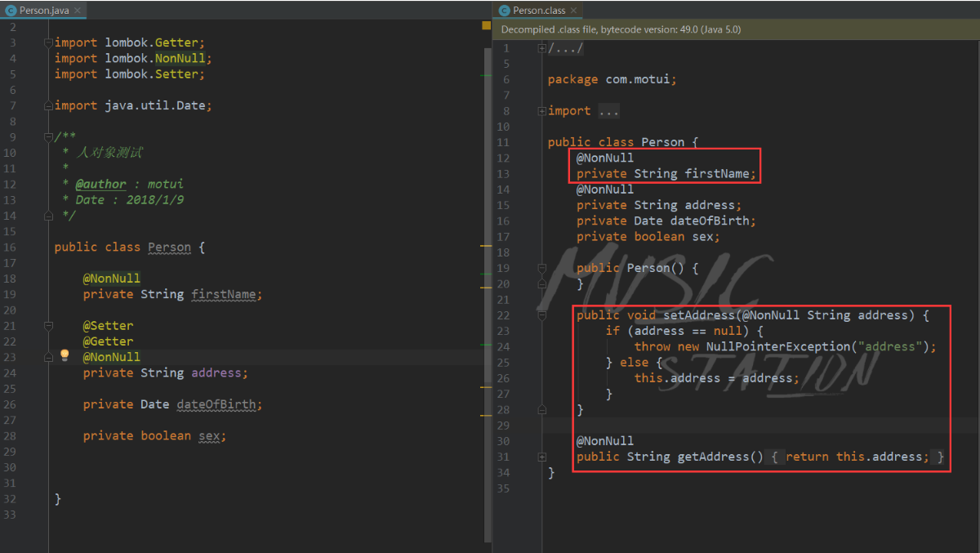Screen dimensions: 980x553
Task: Click the yellow inspection status square
Action: tap(486, 26)
